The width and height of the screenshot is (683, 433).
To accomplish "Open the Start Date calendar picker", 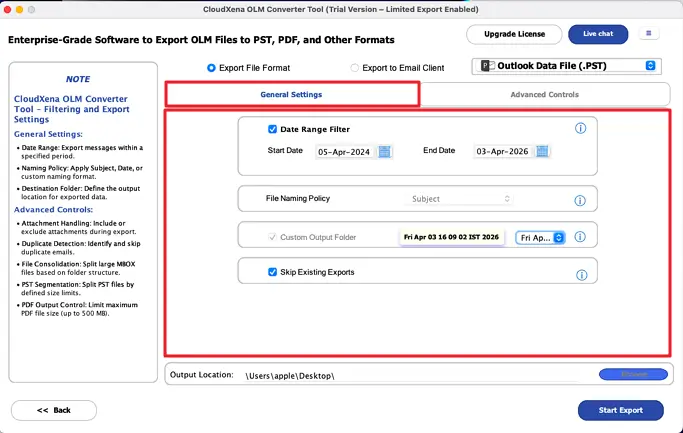I will 385,152.
